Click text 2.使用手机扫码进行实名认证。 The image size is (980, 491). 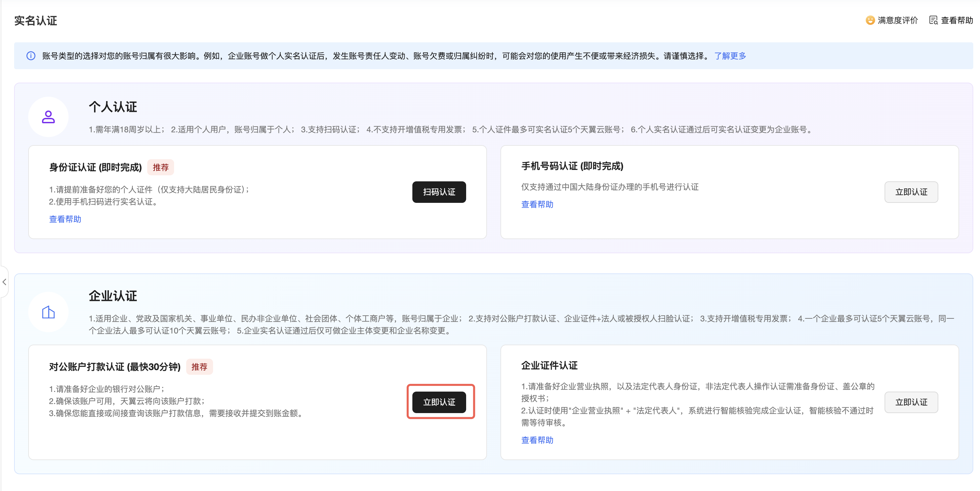coord(104,202)
